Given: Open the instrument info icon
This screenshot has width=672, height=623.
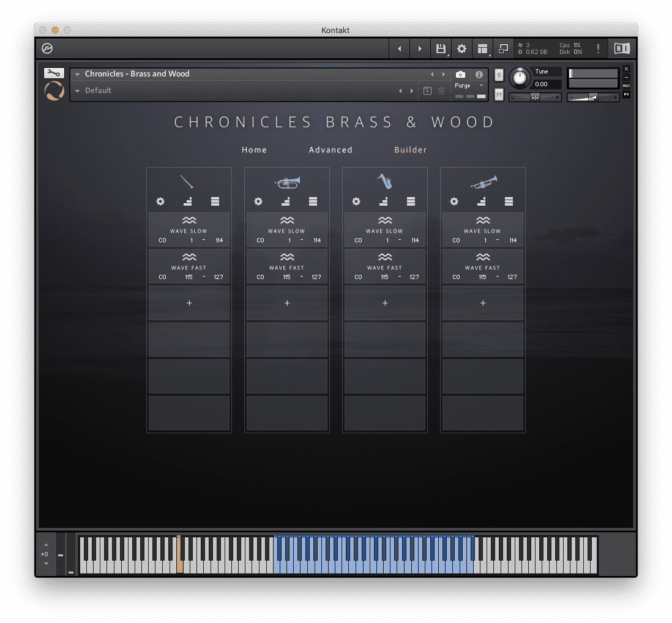Looking at the screenshot, I should 479,75.
